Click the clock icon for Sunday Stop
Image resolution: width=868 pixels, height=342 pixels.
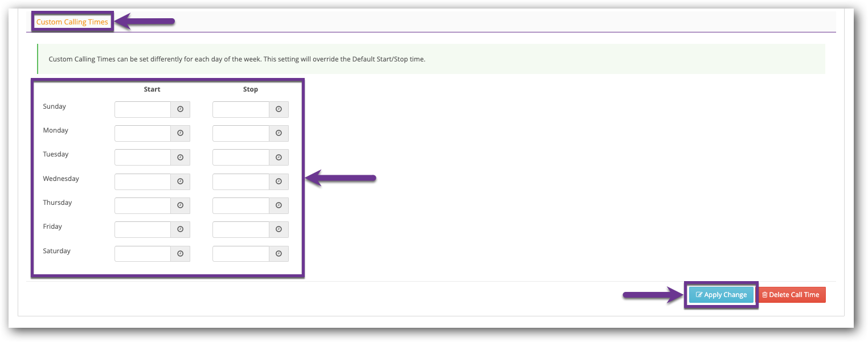point(279,109)
